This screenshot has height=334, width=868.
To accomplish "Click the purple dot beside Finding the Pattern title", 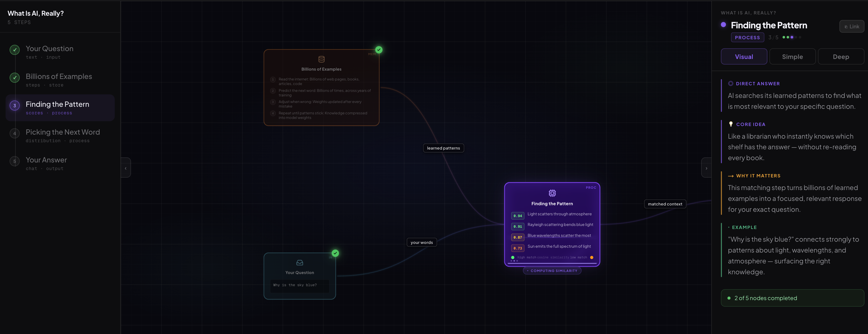I will pyautogui.click(x=723, y=25).
